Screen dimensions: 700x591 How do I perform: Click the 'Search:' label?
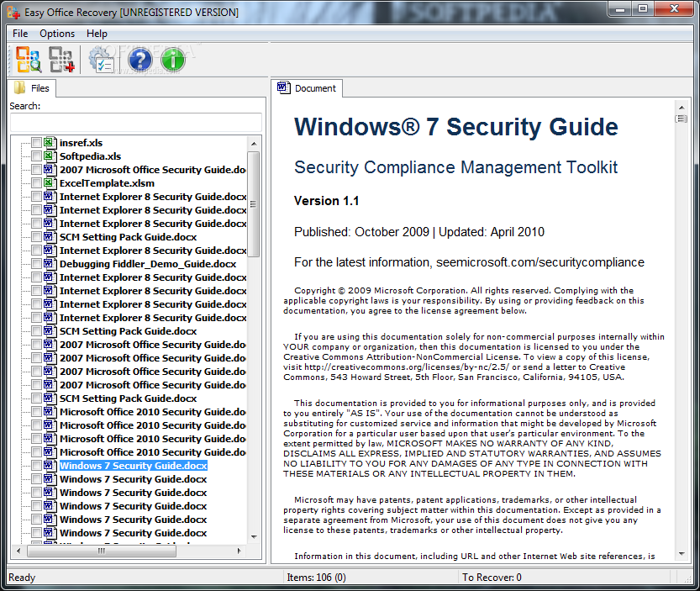pyautogui.click(x=25, y=106)
